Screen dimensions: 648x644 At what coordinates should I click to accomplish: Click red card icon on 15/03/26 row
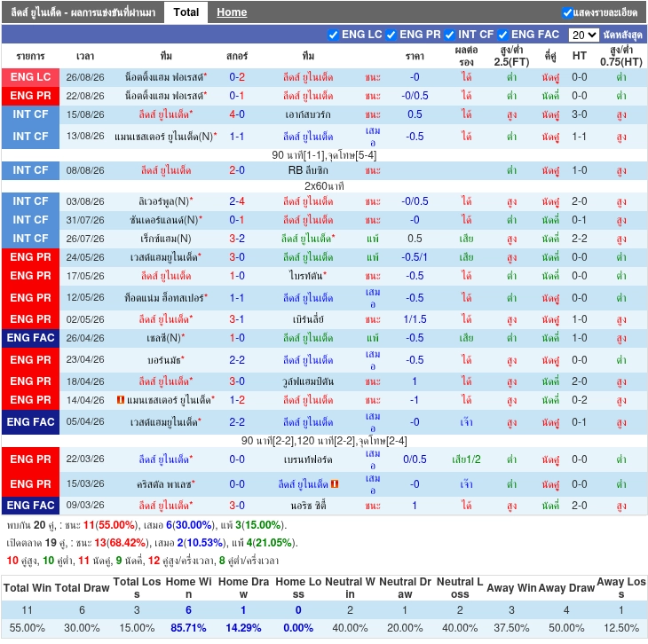(x=335, y=483)
